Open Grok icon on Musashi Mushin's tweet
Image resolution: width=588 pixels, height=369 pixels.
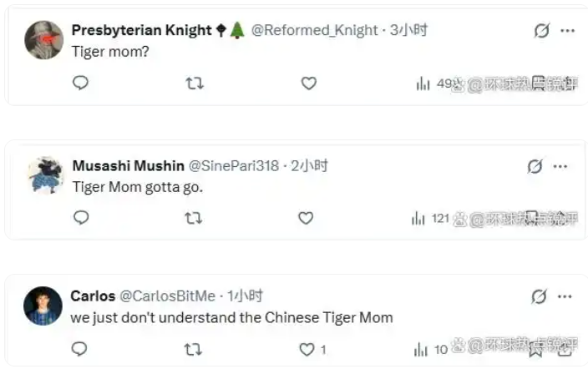[x=535, y=166]
